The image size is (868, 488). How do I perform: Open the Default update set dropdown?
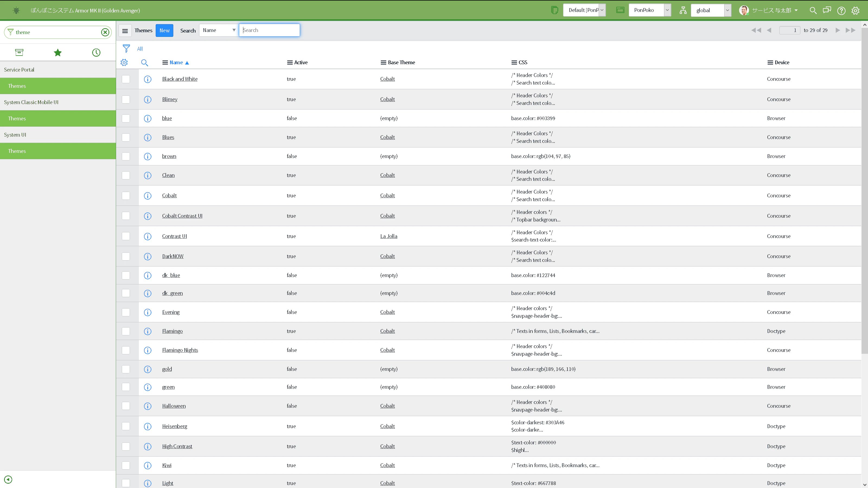coord(584,10)
